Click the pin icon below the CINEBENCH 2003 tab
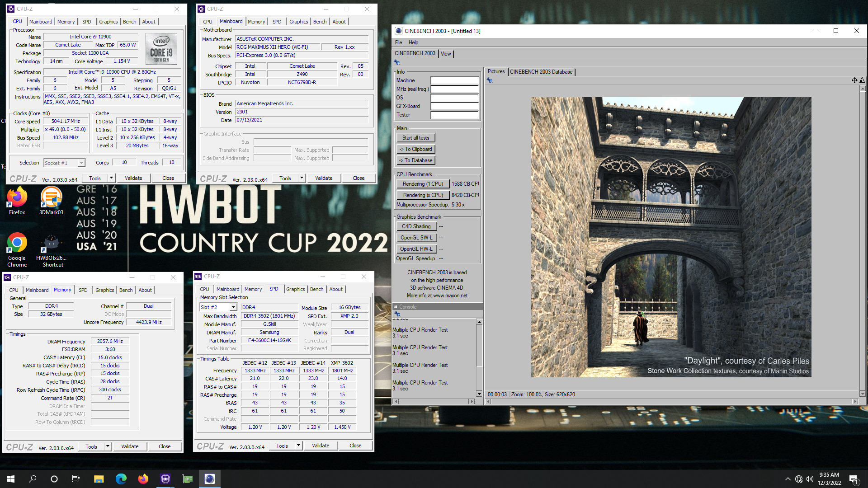The height and width of the screenshot is (488, 868). tap(397, 62)
